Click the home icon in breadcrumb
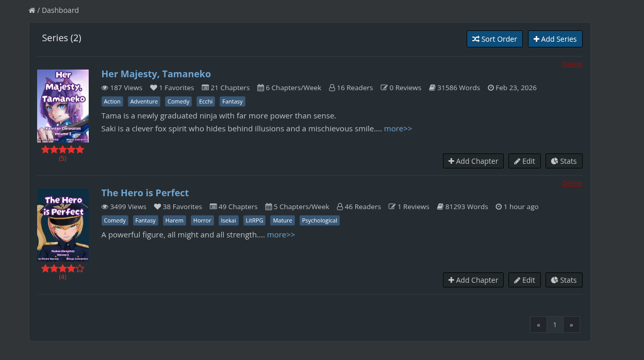Image resolution: width=644 pixels, height=360 pixels. point(32,10)
